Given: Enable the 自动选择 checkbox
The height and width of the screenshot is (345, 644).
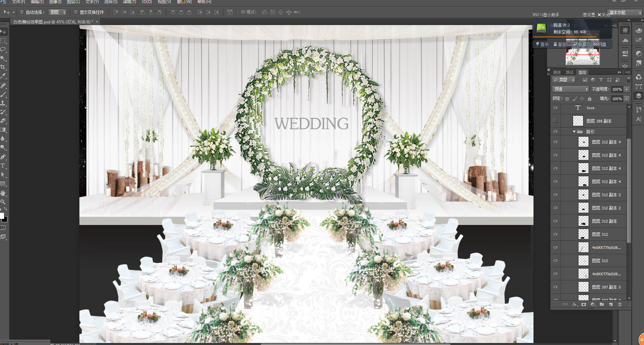Looking at the screenshot, I should (22, 12).
